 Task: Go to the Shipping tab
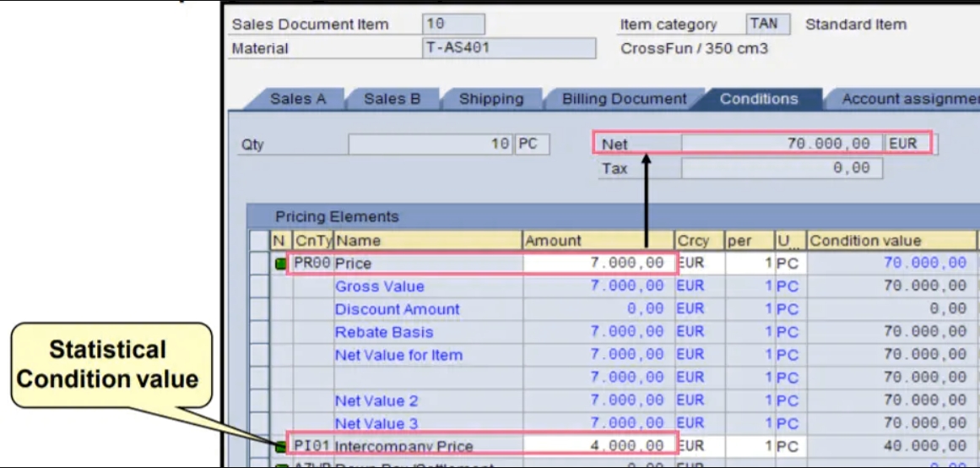(x=490, y=99)
